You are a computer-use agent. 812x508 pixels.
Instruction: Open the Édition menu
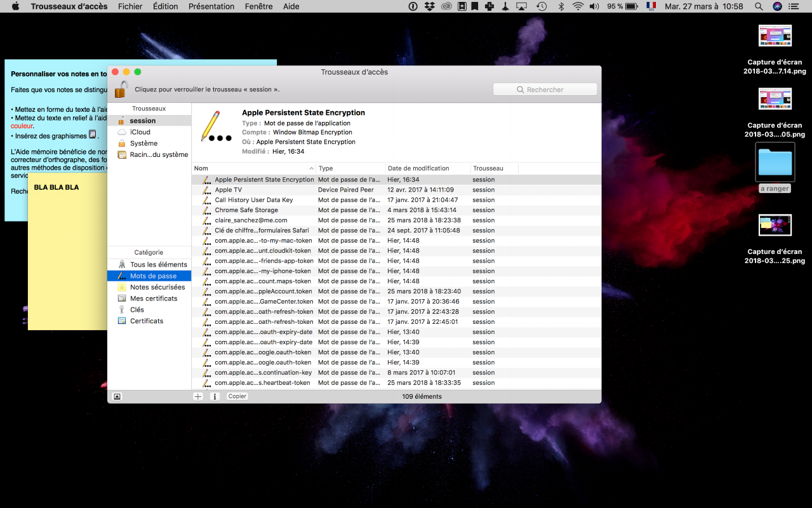(x=166, y=6)
